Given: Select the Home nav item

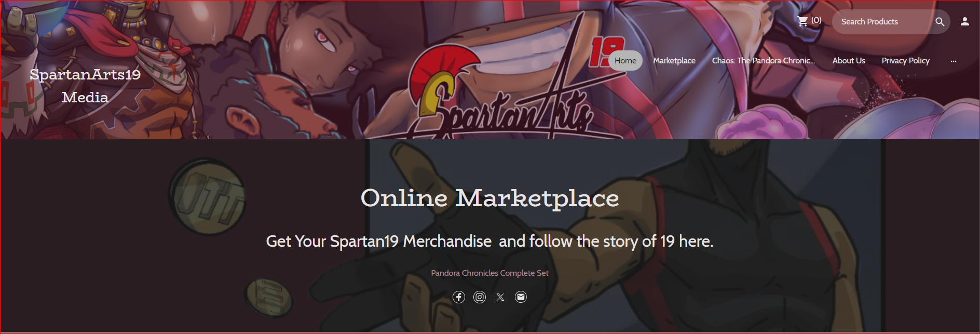Looking at the screenshot, I should pos(625,61).
